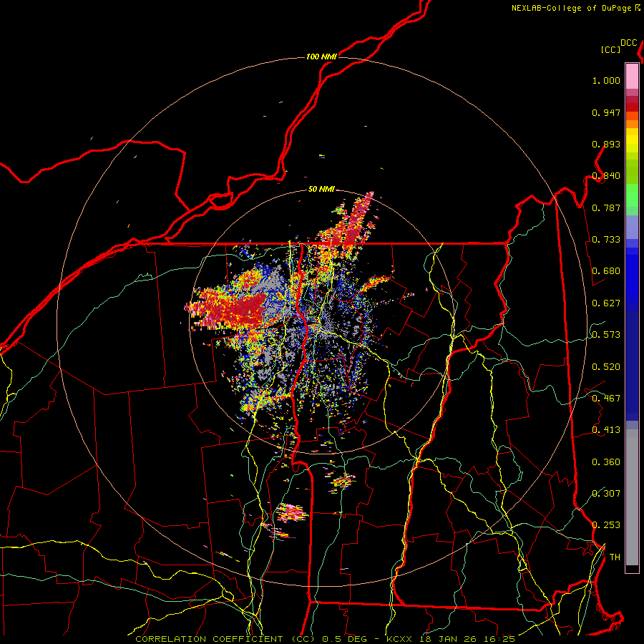Image resolution: width=644 pixels, height=644 pixels.
Task: Select the 0.893 scale value
Action: click(x=606, y=144)
